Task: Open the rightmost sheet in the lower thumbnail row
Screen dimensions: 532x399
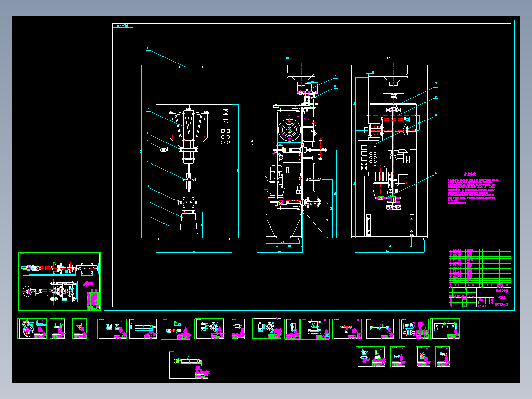Action: click(443, 357)
